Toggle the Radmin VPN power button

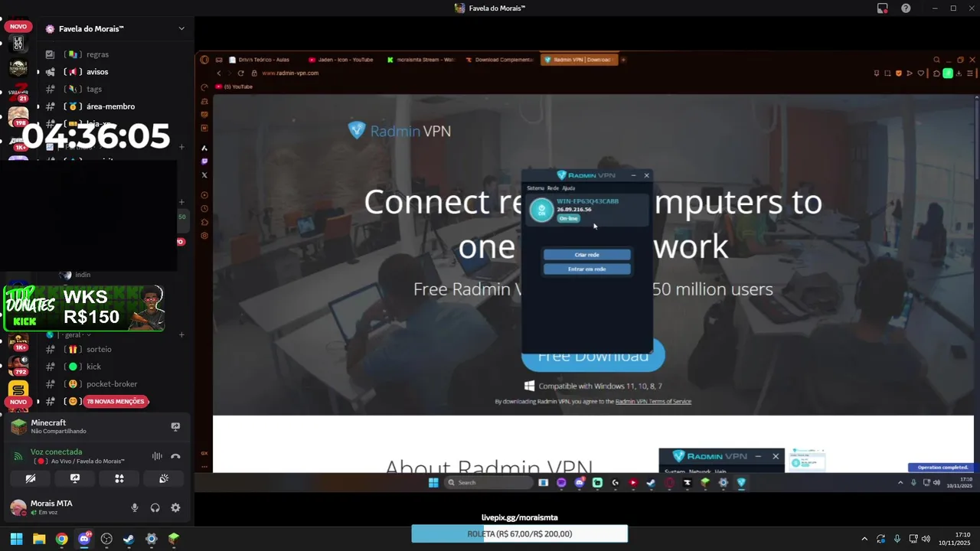[541, 210]
